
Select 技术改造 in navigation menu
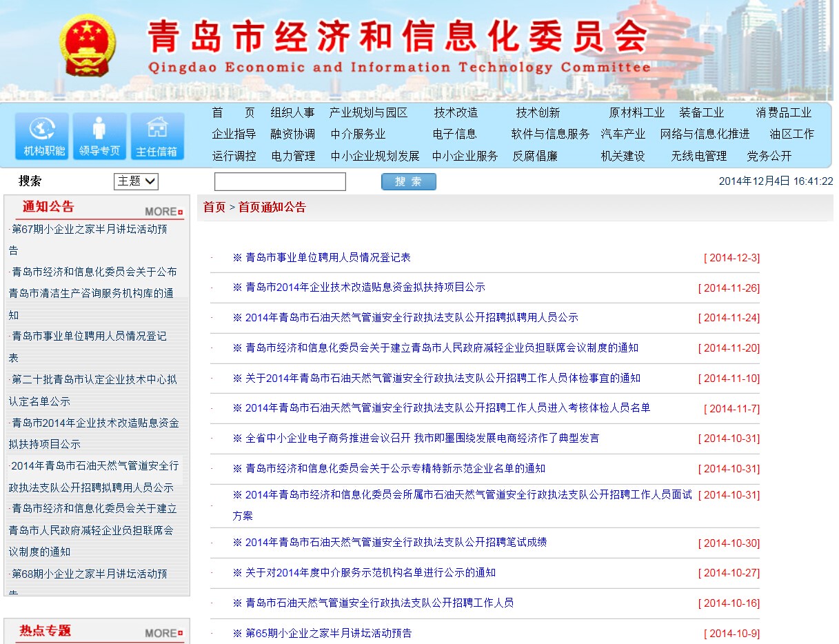click(456, 113)
